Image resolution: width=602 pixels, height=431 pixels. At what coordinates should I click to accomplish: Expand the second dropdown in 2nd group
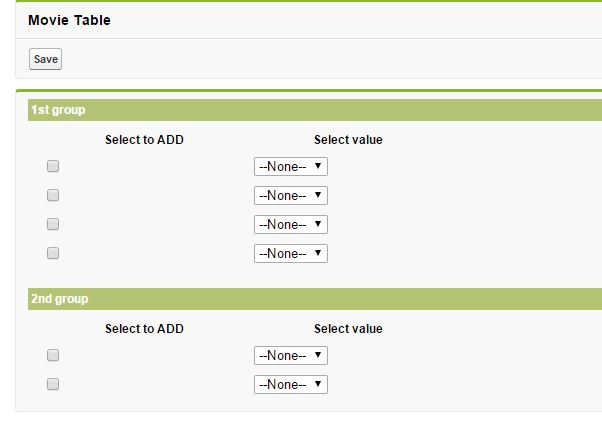pos(290,385)
